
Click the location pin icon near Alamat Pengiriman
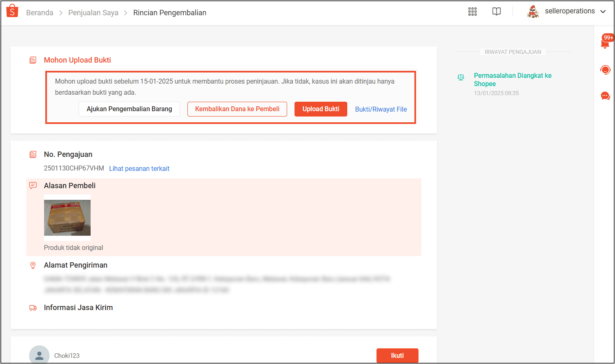click(x=33, y=266)
